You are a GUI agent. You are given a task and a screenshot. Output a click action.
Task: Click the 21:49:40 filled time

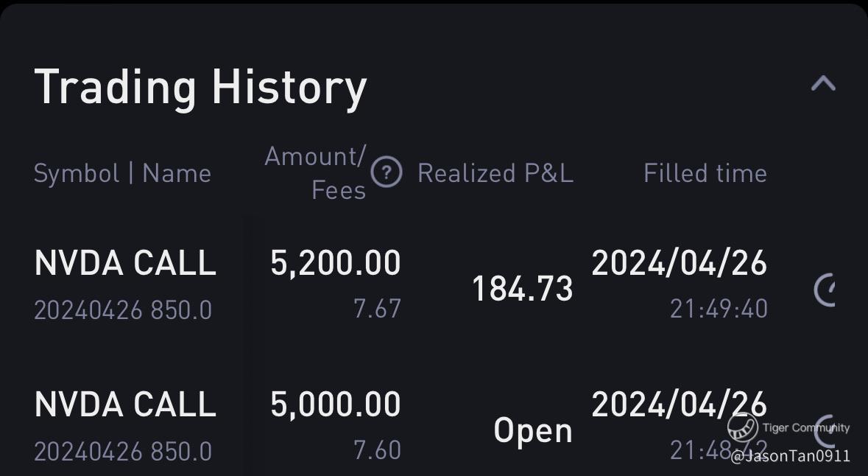tap(719, 309)
